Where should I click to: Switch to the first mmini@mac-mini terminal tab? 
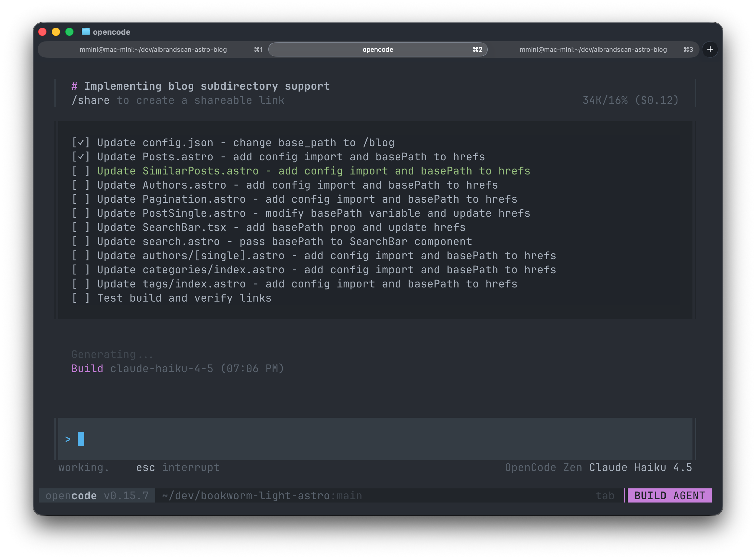[153, 49]
